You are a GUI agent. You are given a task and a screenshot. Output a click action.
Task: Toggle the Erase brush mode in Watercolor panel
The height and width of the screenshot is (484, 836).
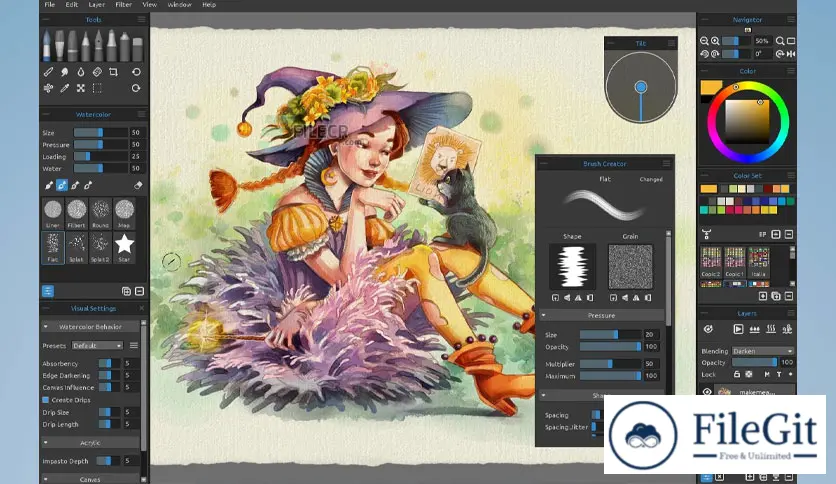[x=138, y=185]
